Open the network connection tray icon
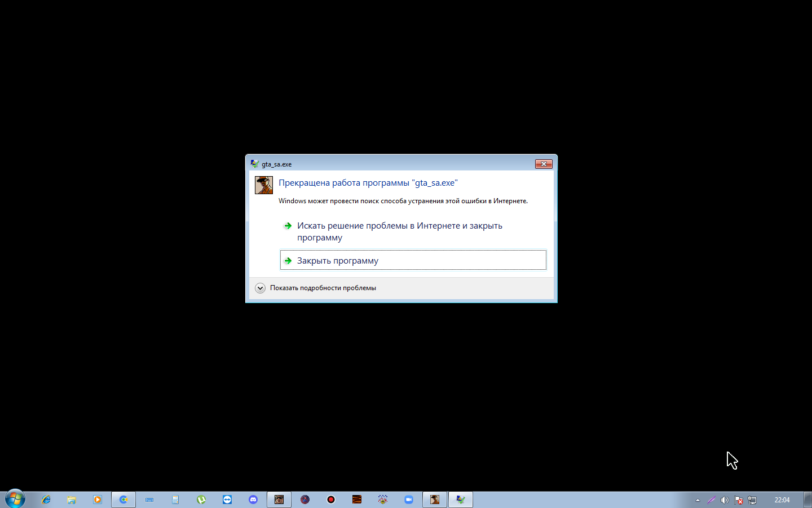Viewport: 812px width, 508px height. [752, 500]
